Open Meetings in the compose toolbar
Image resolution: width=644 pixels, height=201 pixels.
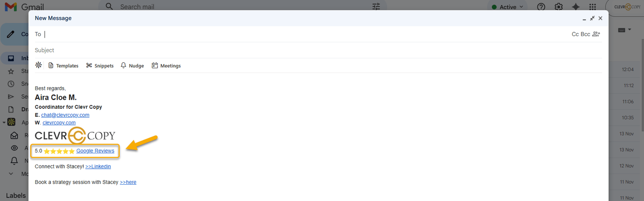[x=166, y=66]
